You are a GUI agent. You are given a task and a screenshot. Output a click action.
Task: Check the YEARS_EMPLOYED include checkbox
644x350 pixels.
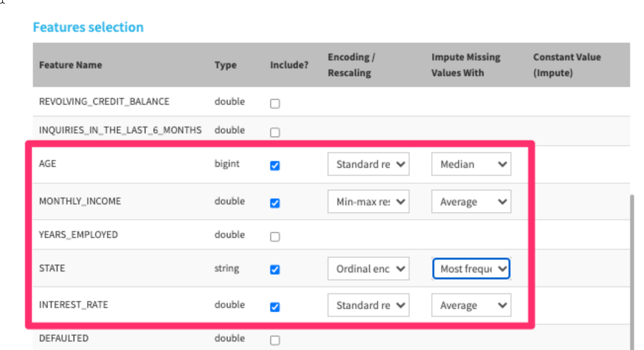(x=275, y=237)
